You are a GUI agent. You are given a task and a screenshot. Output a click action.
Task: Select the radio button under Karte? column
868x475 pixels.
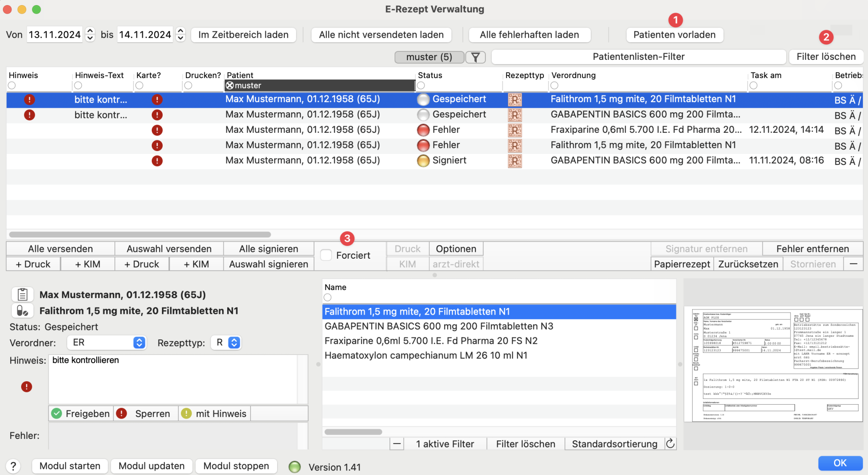[139, 85]
